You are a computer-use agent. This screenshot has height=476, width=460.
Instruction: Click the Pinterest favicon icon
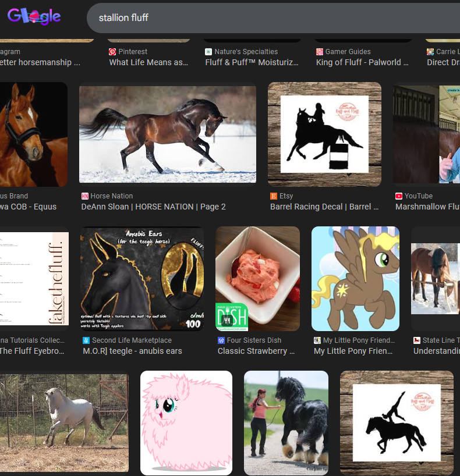click(x=112, y=52)
